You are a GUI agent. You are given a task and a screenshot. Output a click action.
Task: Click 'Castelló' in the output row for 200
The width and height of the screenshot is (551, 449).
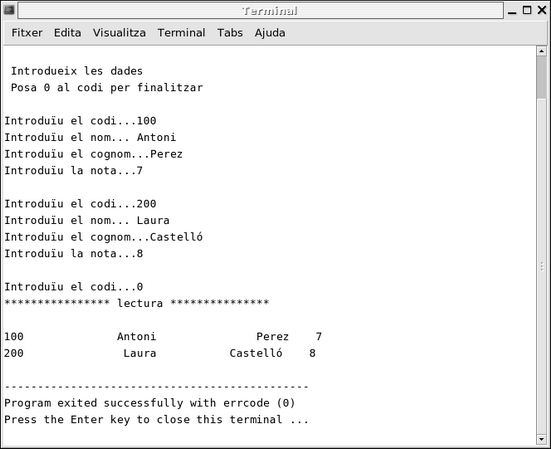click(x=256, y=353)
